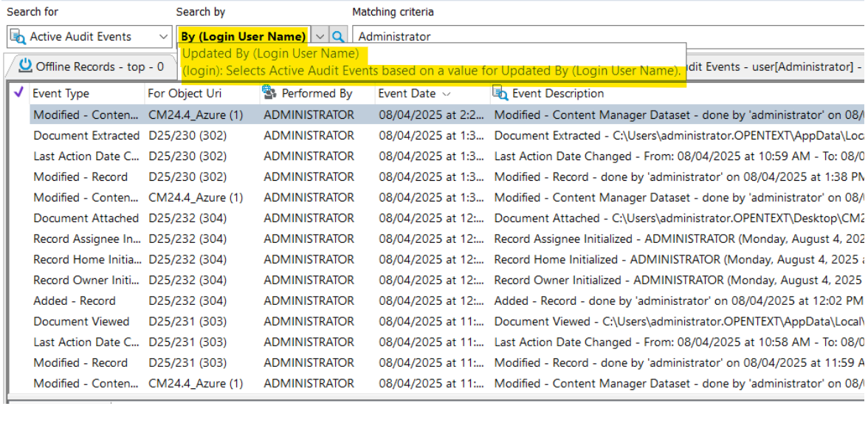
Task: Select the Added - Record event row
Action: tap(447, 301)
